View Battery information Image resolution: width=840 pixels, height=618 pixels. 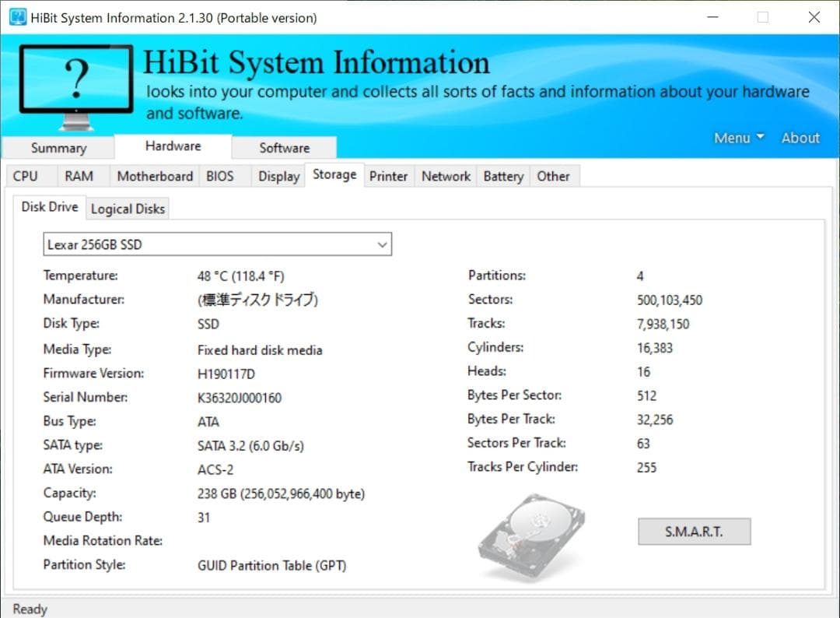pyautogui.click(x=502, y=176)
